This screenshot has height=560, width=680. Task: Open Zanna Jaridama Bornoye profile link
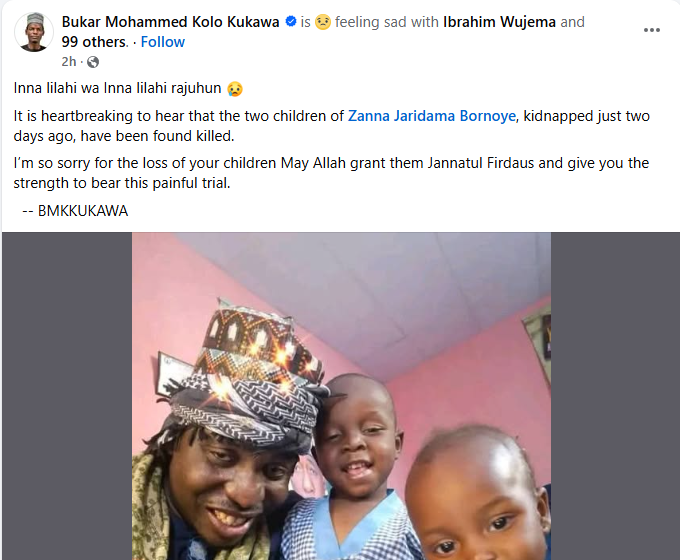click(432, 116)
